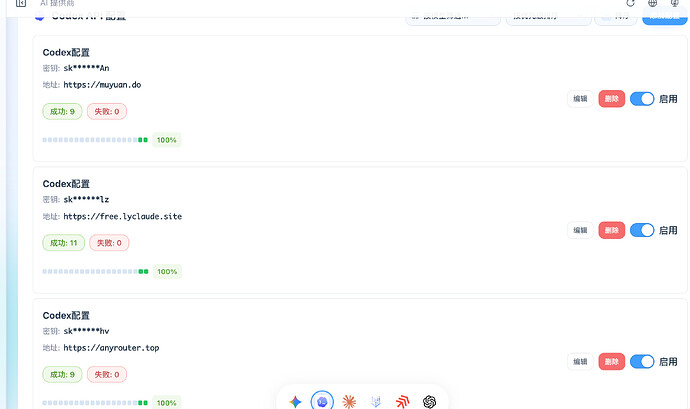Viewport: 690px width, 409px height.
Task: Click the free.lyclaude.site health progress bar
Action: 95,271
